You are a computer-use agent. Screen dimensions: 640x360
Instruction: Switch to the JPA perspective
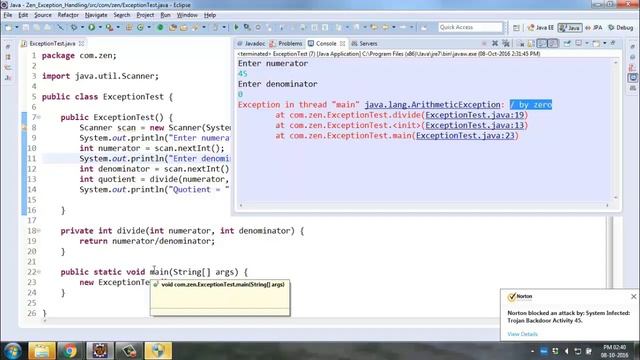(594, 28)
